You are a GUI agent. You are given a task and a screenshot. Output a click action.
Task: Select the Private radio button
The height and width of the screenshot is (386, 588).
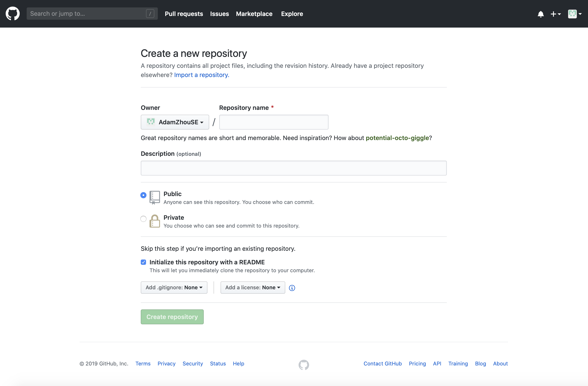tap(143, 219)
